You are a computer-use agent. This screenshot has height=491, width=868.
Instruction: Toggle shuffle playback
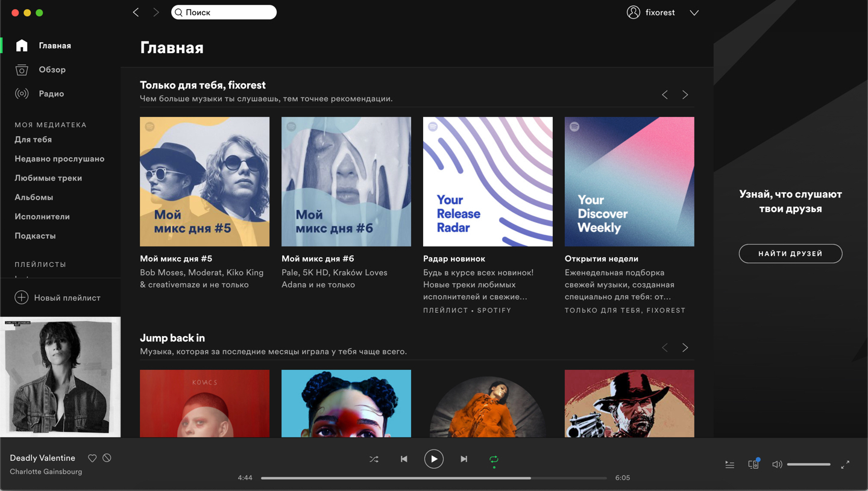[x=374, y=459]
